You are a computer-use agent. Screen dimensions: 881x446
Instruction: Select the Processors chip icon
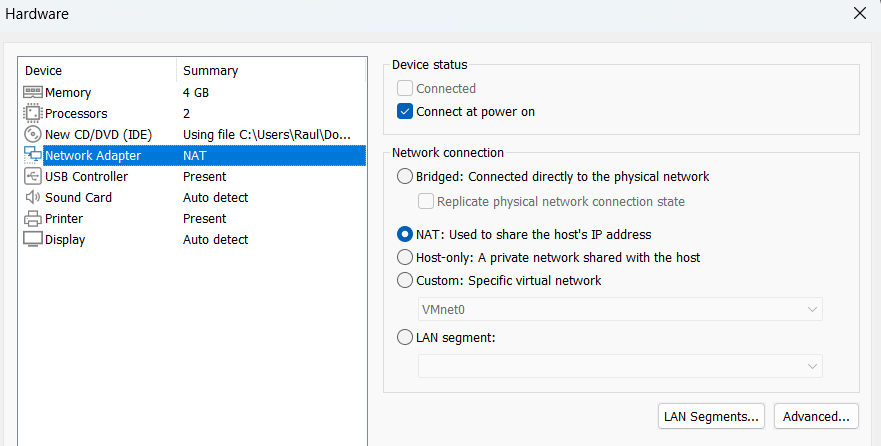32,113
